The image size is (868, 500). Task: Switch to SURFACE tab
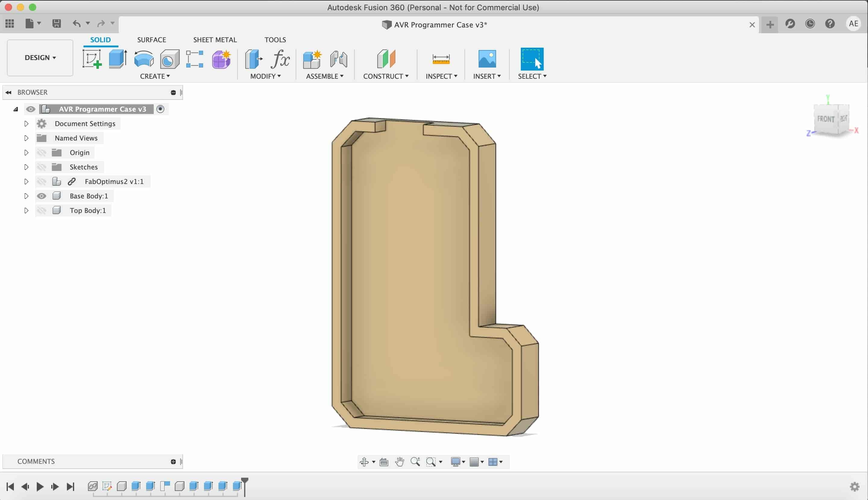pos(151,40)
